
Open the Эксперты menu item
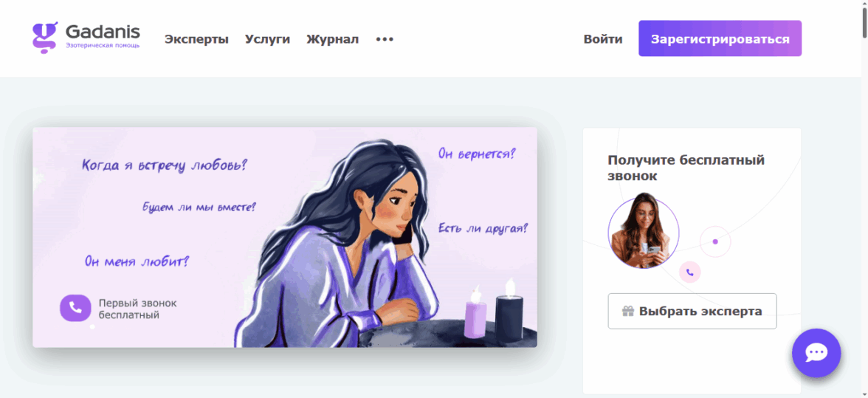pyautogui.click(x=196, y=39)
